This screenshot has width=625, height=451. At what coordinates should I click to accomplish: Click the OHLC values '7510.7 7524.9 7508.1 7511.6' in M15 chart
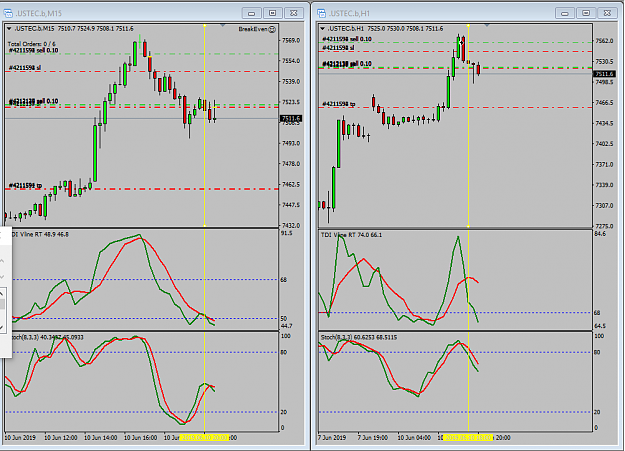point(95,29)
